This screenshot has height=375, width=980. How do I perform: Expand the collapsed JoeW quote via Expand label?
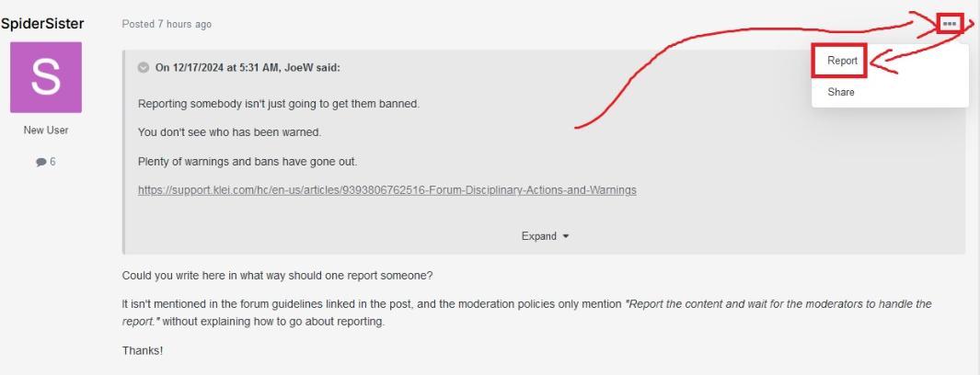538,236
